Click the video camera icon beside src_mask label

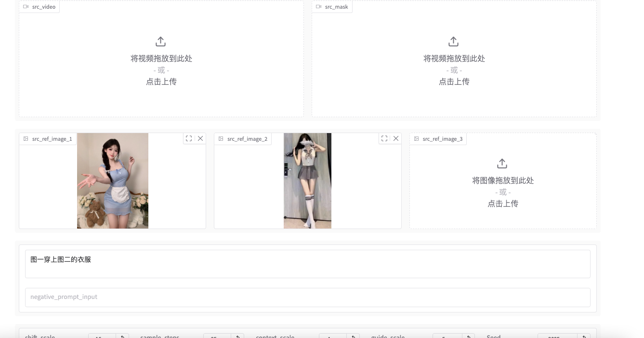318,7
